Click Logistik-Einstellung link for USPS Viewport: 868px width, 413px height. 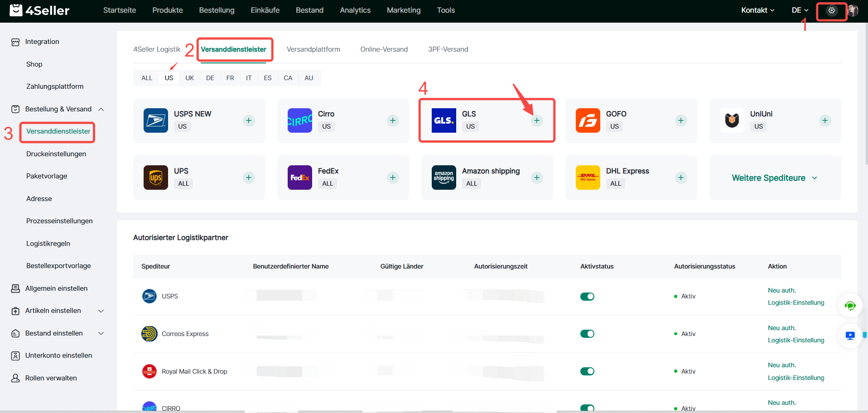pyautogui.click(x=796, y=303)
